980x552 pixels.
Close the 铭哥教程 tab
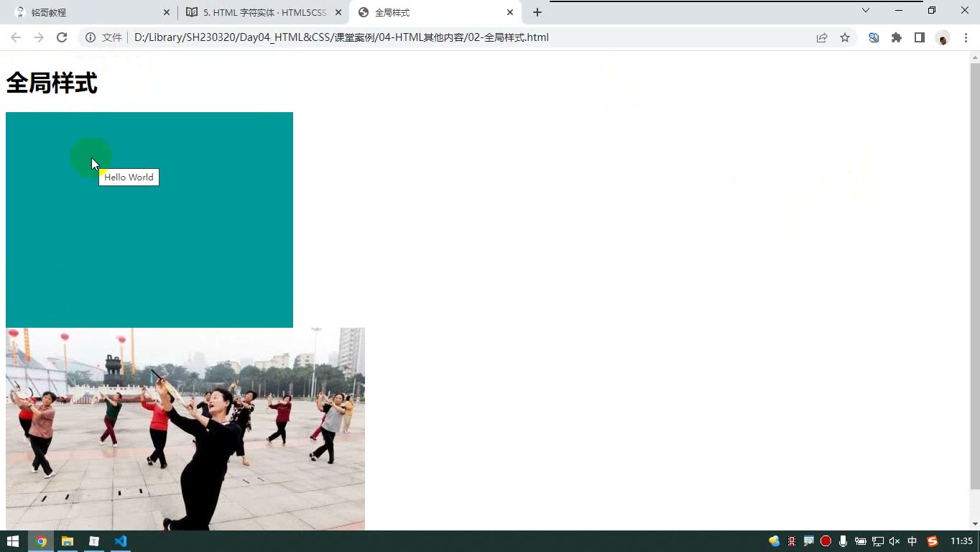(167, 12)
